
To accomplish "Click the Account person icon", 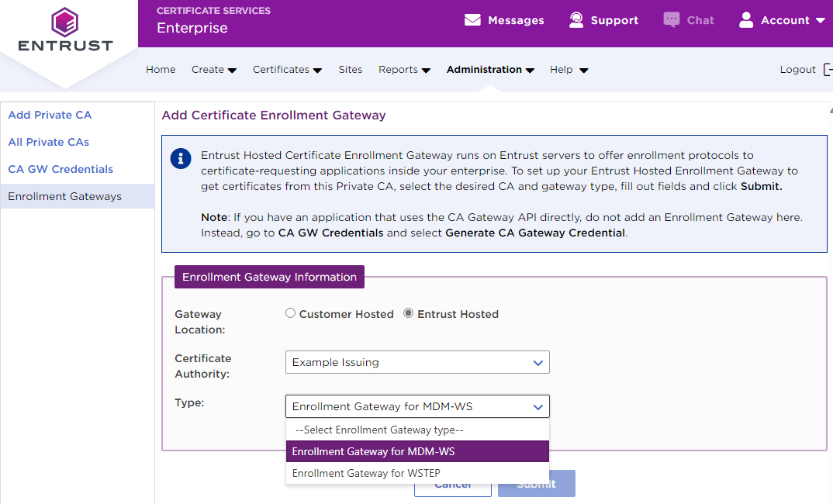I will (x=746, y=20).
